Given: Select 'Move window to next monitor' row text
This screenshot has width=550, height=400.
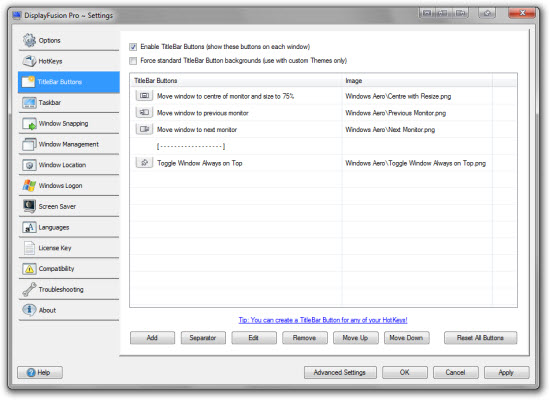Looking at the screenshot, I should pyautogui.click(x=197, y=130).
